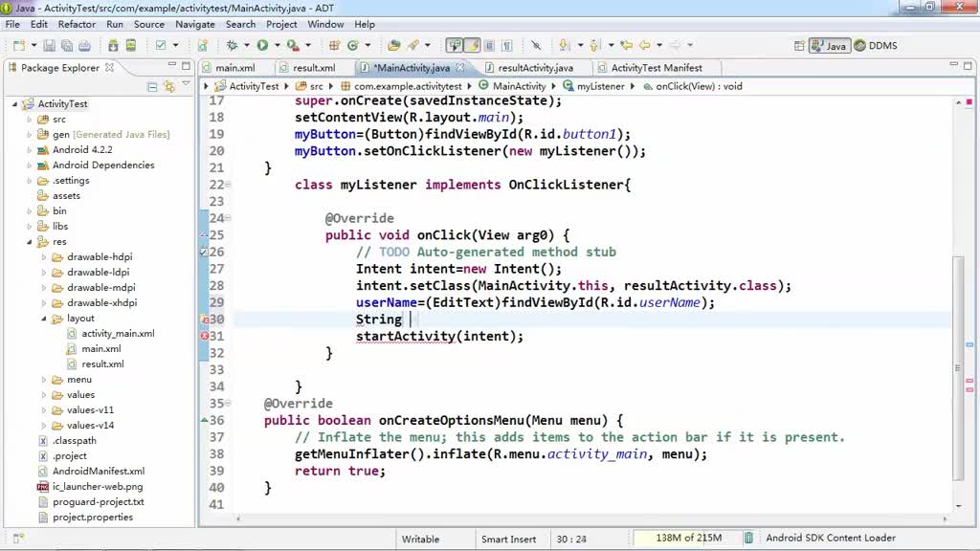Click the green Run button icon
Viewport: 980px width, 551px height.
point(262,46)
